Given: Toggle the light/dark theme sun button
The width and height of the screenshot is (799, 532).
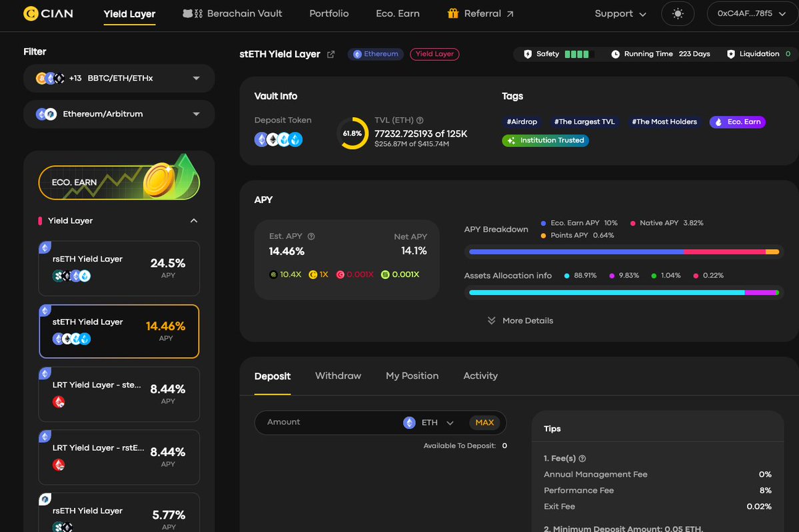Looking at the screenshot, I should click(x=677, y=14).
